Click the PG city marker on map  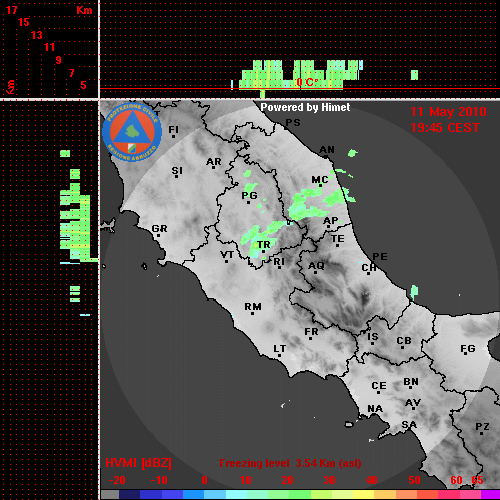click(248, 202)
